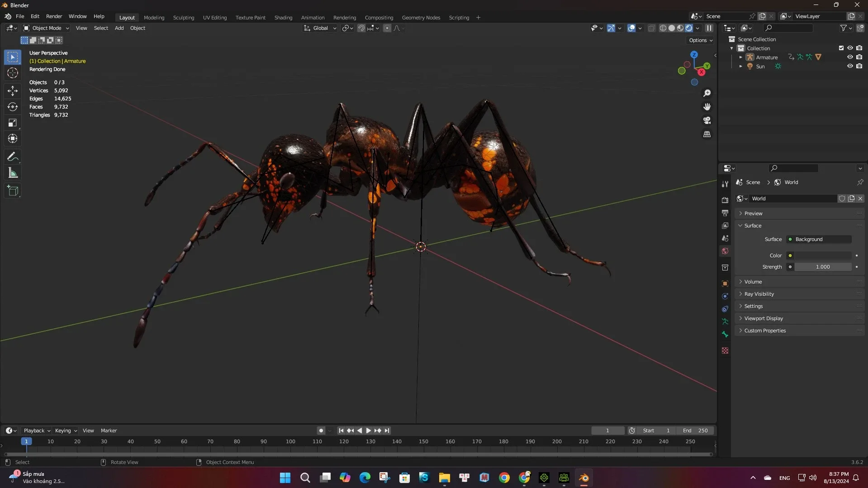Open the Render menu
The image size is (868, 488).
coord(54,16)
